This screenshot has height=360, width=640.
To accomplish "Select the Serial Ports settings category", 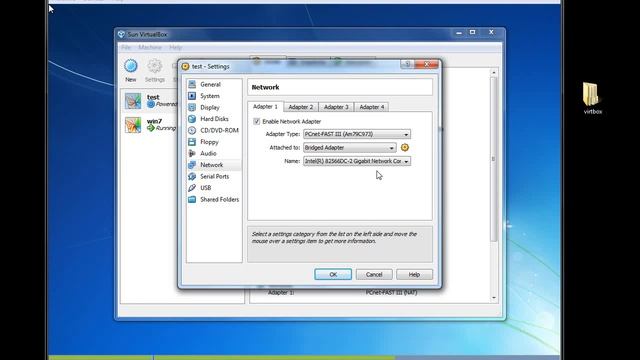I will tap(214, 176).
